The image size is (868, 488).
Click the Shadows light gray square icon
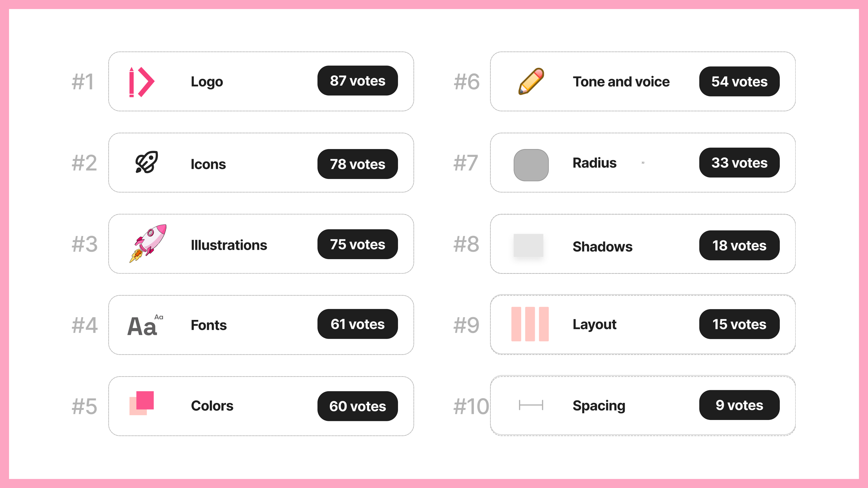coord(528,245)
